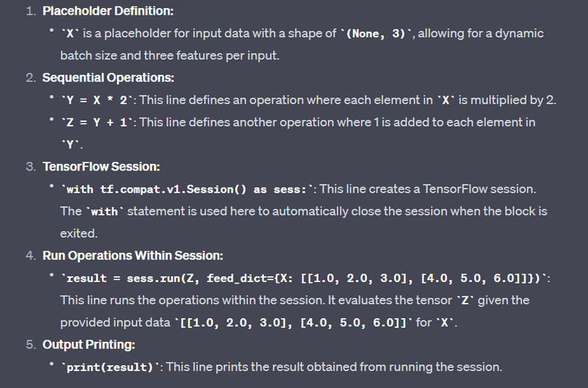Click the `print(result)` code snippet
This screenshot has width=588, height=388.
click(x=108, y=367)
